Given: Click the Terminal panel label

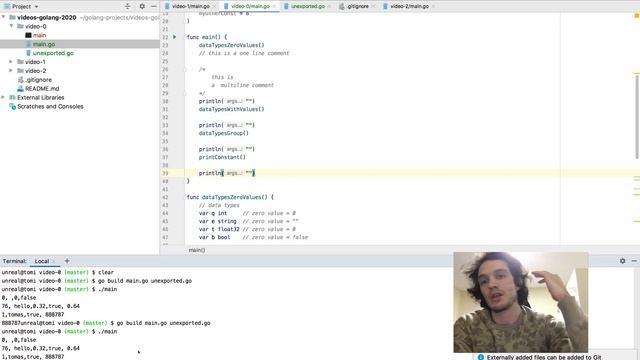Looking at the screenshot, I should tap(14, 261).
